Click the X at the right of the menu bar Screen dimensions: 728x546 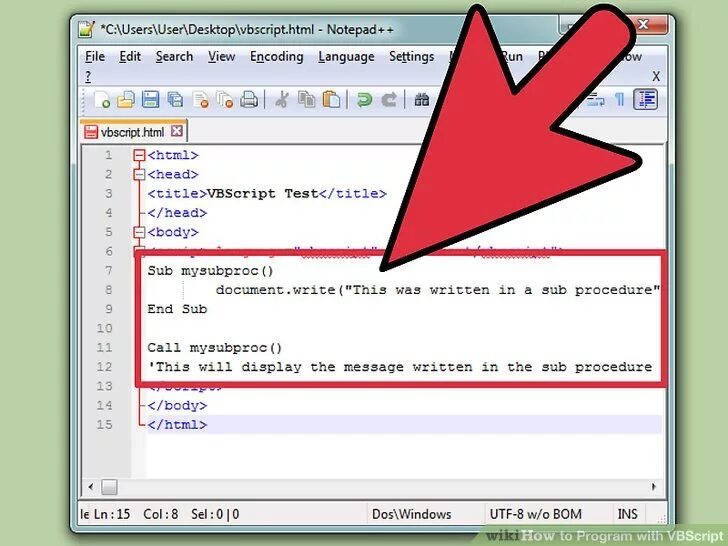point(656,76)
